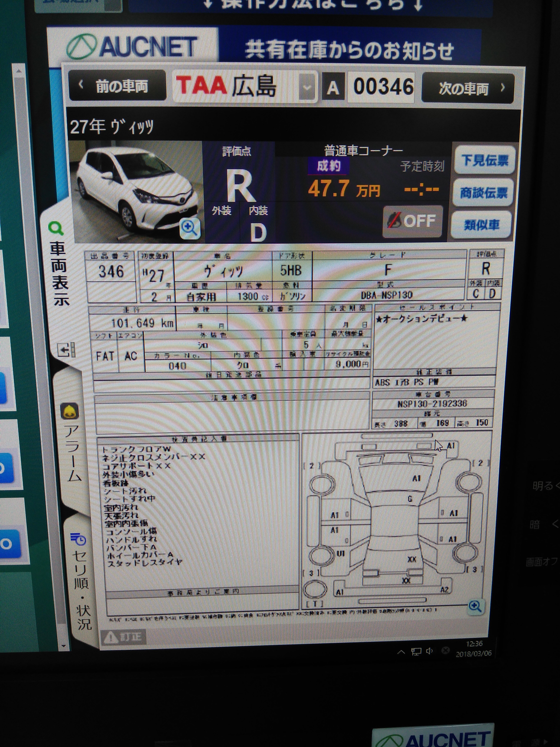Click the taskbar volume speaker icon
The width and height of the screenshot is (560, 747).
[429, 651]
